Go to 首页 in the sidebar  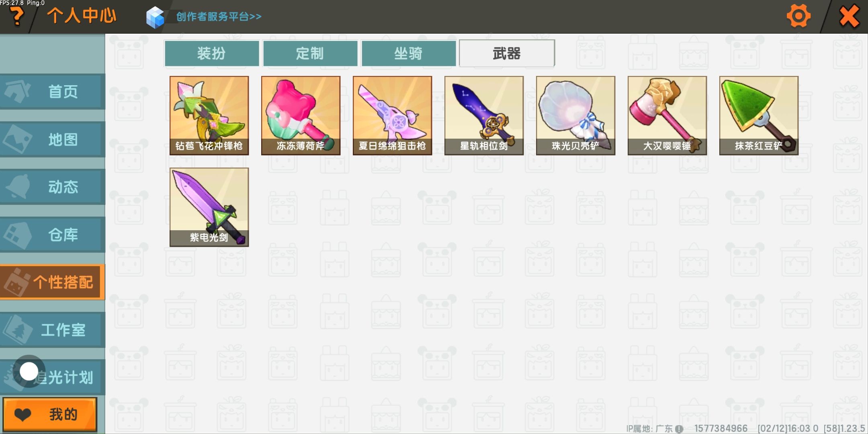tap(52, 91)
